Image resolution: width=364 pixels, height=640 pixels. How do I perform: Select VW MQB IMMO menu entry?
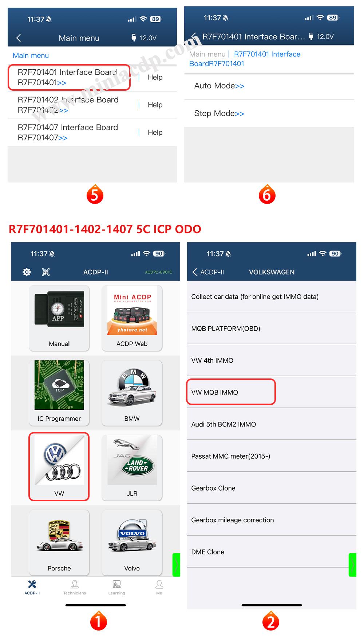pyautogui.click(x=231, y=392)
